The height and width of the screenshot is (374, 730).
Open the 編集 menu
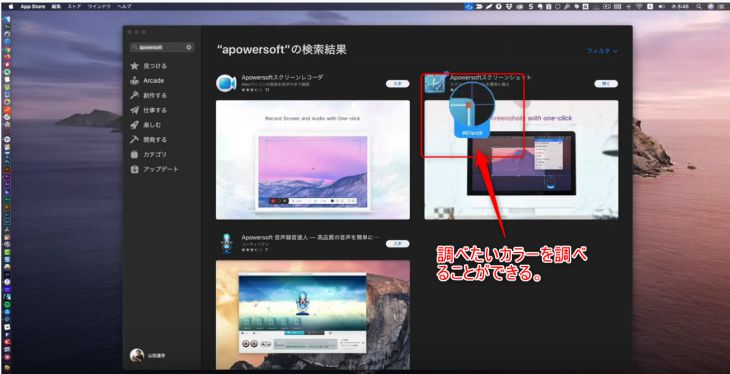[56, 7]
